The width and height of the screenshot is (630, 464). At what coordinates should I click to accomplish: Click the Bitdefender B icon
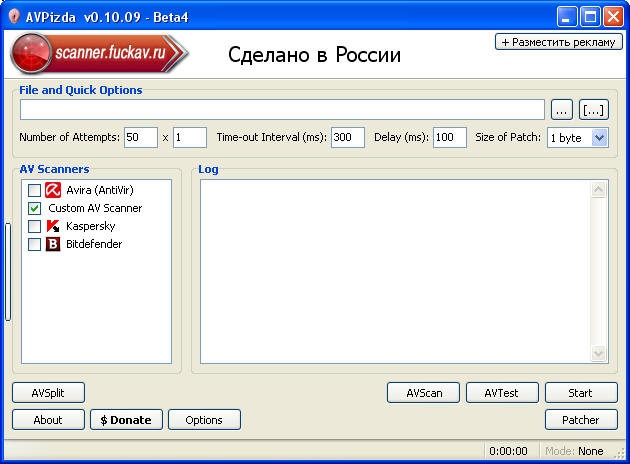[53, 244]
